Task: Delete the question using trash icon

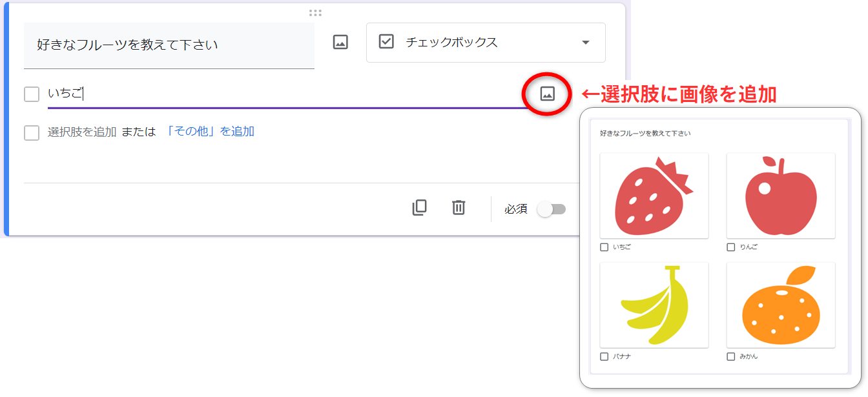Action: (x=459, y=208)
